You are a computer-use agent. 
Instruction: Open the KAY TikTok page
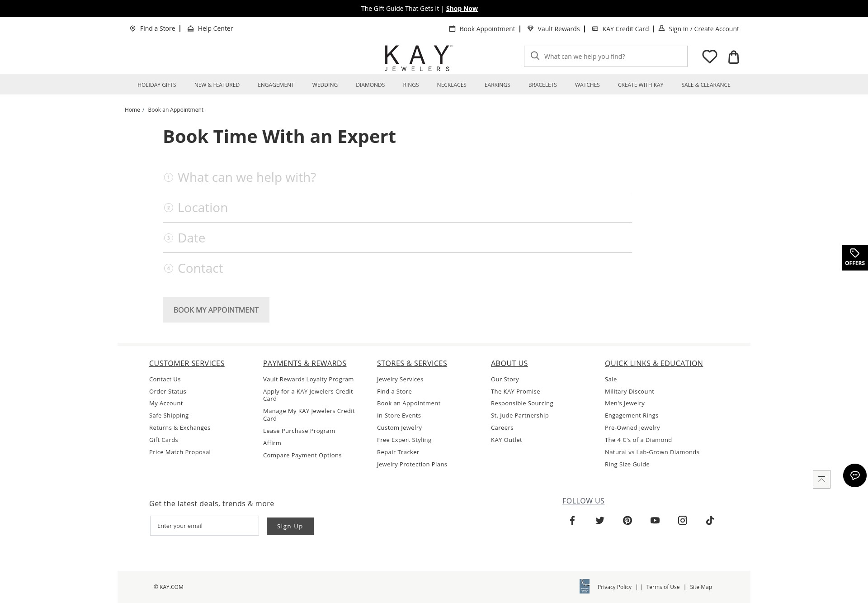click(710, 520)
